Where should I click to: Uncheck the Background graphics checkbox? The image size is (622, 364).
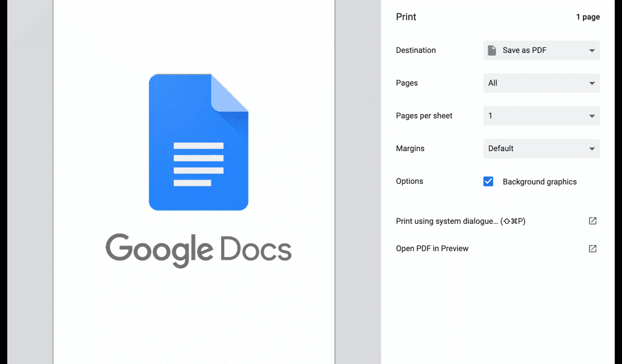(488, 181)
